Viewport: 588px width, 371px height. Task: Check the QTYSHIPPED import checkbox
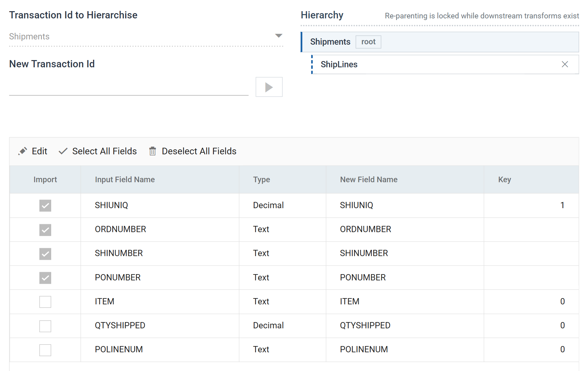coord(45,326)
